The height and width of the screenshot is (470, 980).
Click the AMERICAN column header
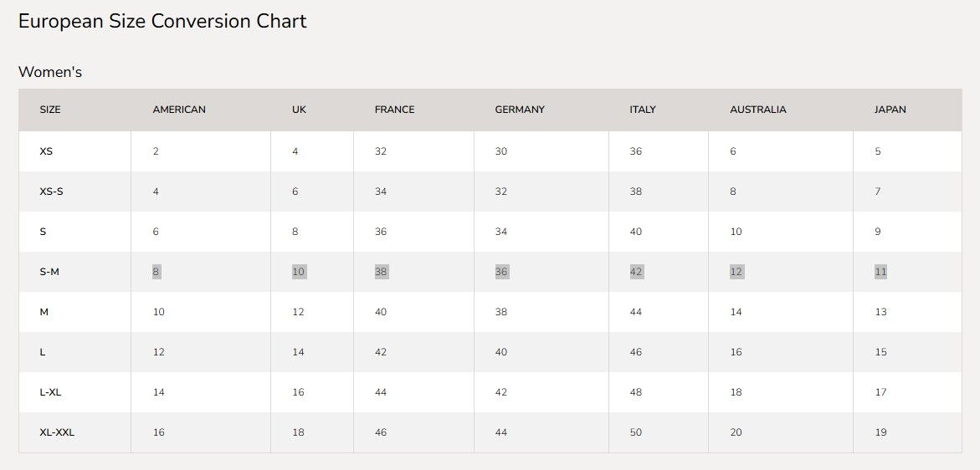click(179, 110)
